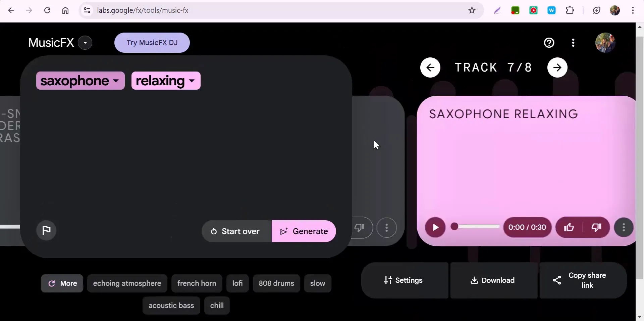
Task: Click Start over to reset prompt
Action: (x=236, y=231)
